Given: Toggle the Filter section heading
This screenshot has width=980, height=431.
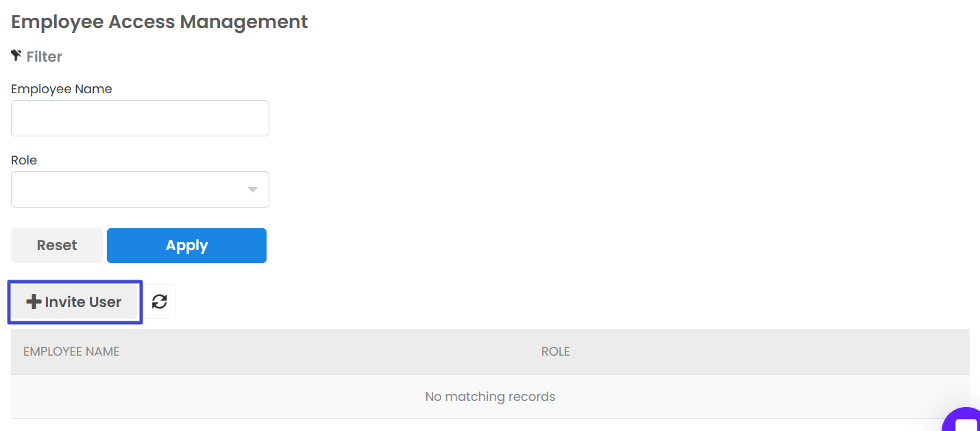Looking at the screenshot, I should click(37, 56).
